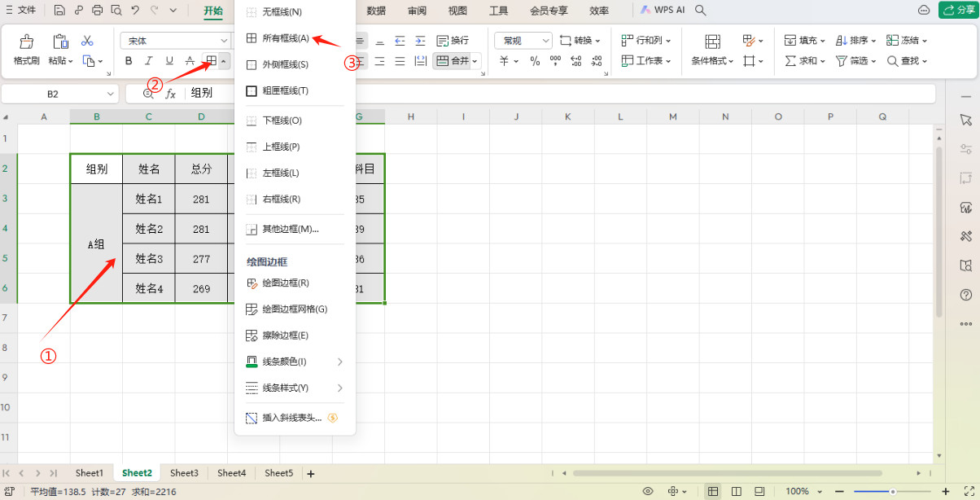Viewport: 980px width, 500px height.
Task: Toggle wrap text (换行)
Action: click(453, 41)
